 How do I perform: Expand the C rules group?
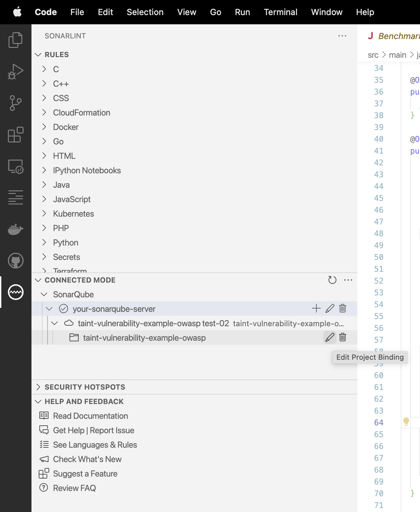click(x=44, y=69)
